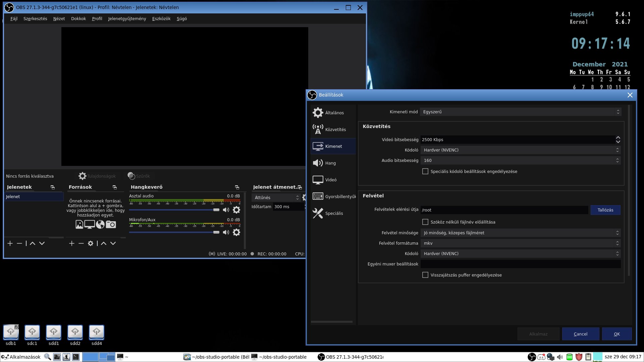Select the Kimenet settings category
644x362 pixels.
click(333, 146)
